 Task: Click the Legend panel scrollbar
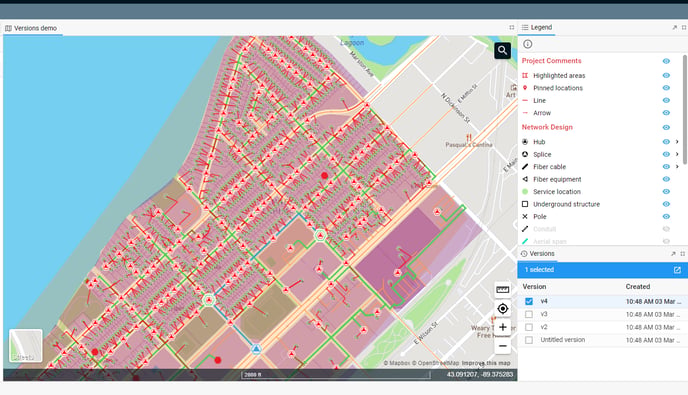(x=685, y=110)
